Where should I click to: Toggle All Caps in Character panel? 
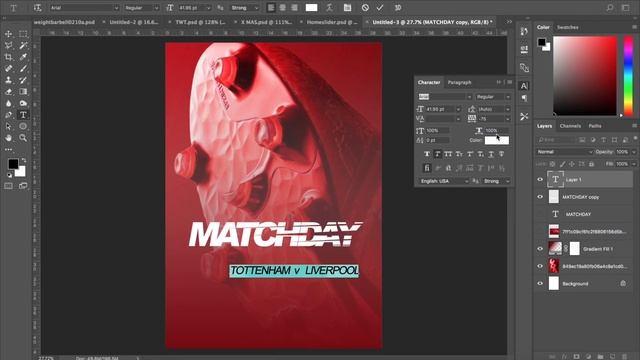tap(448, 154)
